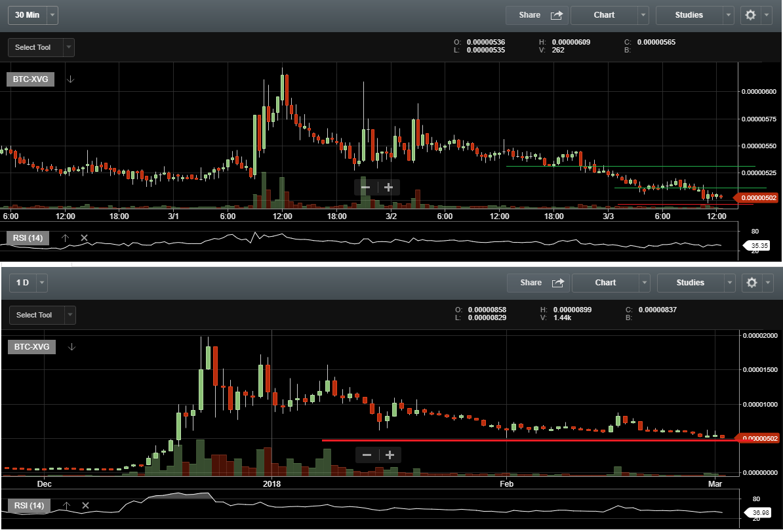Click RSI (14) label on 30 Min chart

coord(28,237)
